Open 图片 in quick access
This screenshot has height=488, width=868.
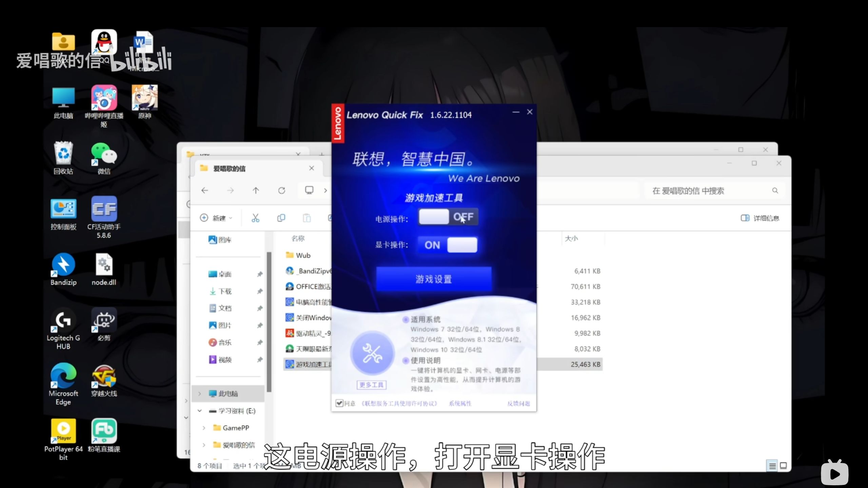220,325
